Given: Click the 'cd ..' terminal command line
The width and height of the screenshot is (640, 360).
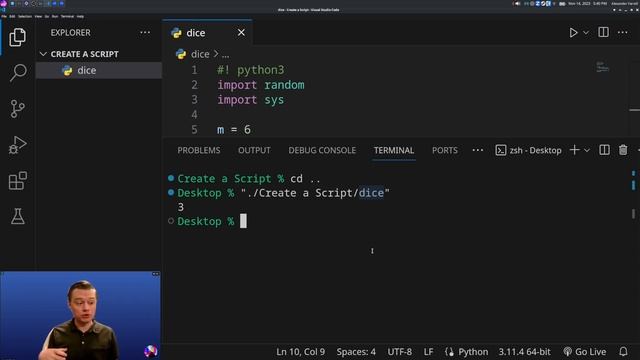Looking at the screenshot, I should click(x=305, y=179).
